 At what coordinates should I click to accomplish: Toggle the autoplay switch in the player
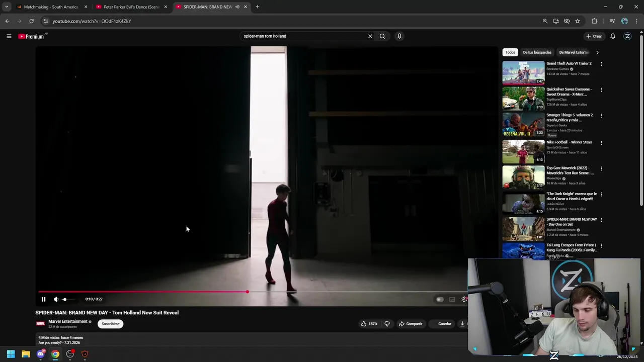[440, 299]
